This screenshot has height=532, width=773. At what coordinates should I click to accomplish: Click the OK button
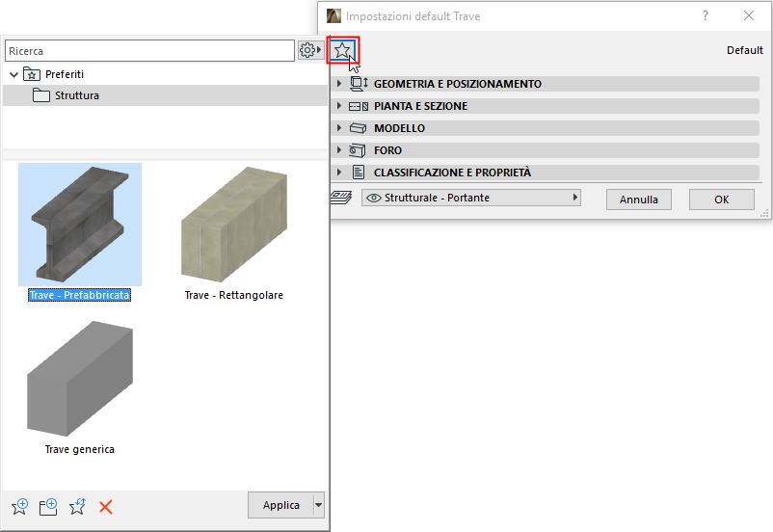721,199
